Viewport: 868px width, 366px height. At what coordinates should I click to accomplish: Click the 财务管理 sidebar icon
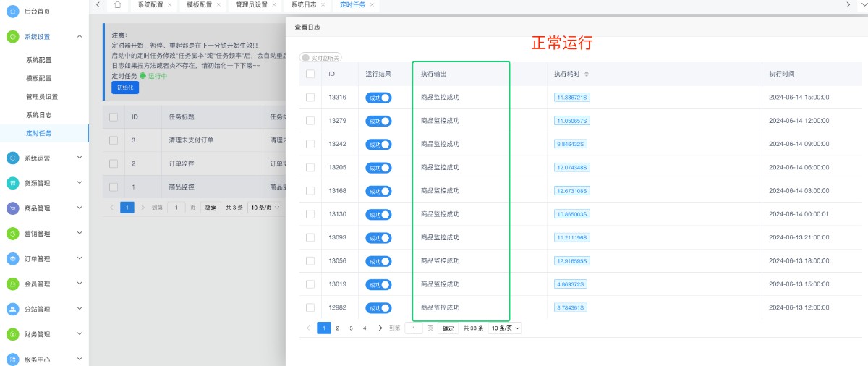tap(12, 334)
